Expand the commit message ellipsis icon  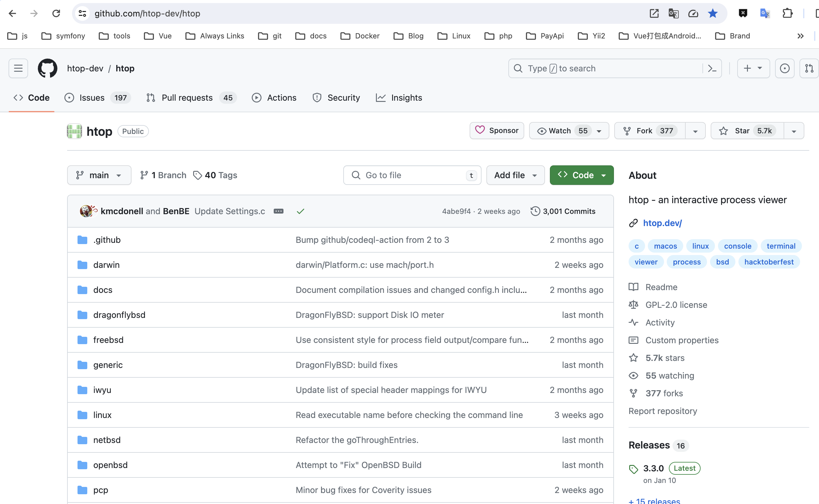(278, 211)
